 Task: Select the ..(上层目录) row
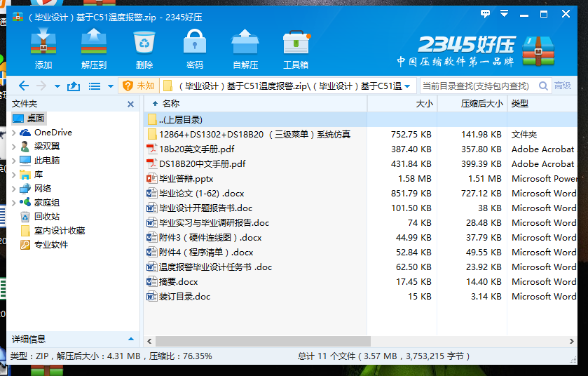(360, 120)
